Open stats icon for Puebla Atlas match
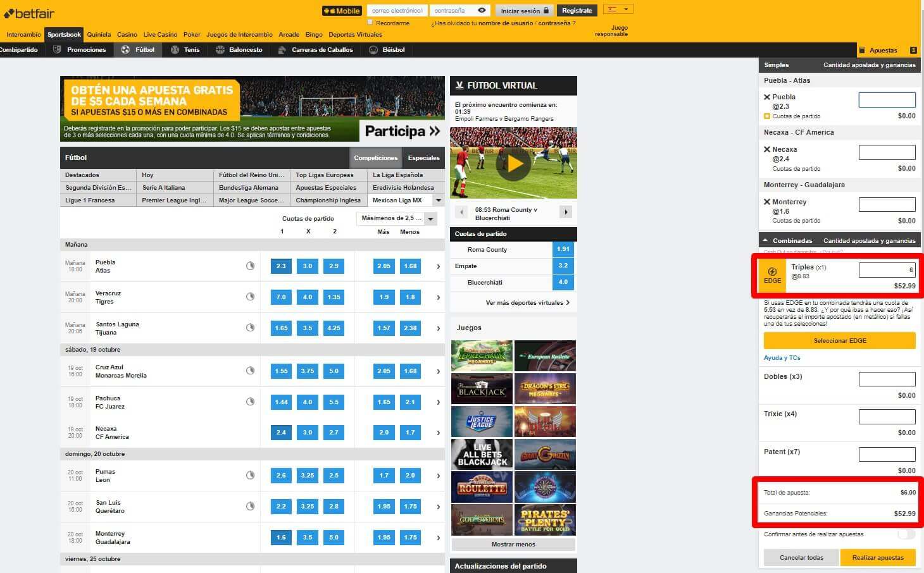This screenshot has width=924, height=573. pyautogui.click(x=251, y=266)
